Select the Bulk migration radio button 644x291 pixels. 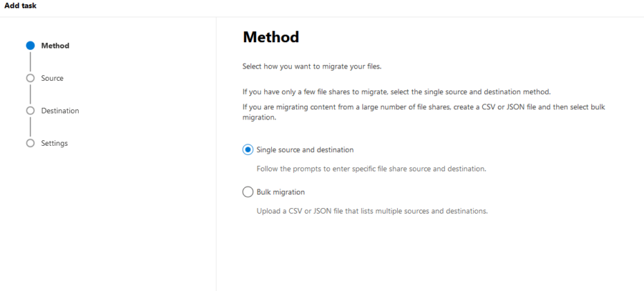248,192
